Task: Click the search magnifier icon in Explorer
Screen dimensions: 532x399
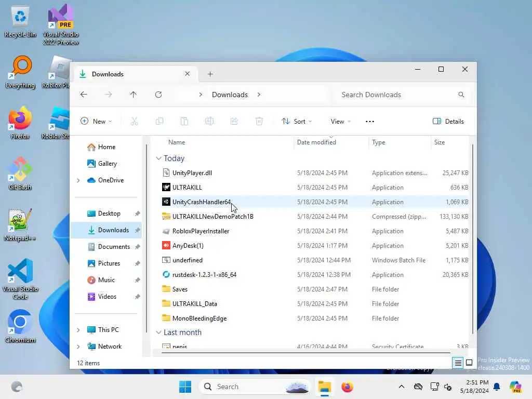Action: click(x=461, y=95)
